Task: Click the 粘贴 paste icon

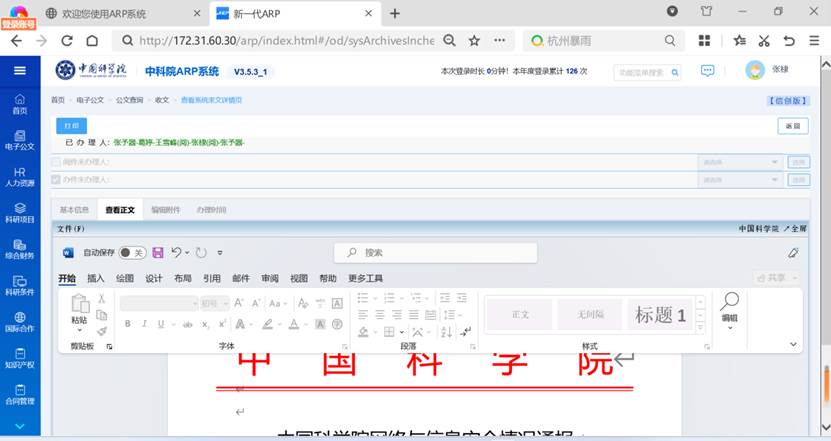Action: (x=78, y=308)
